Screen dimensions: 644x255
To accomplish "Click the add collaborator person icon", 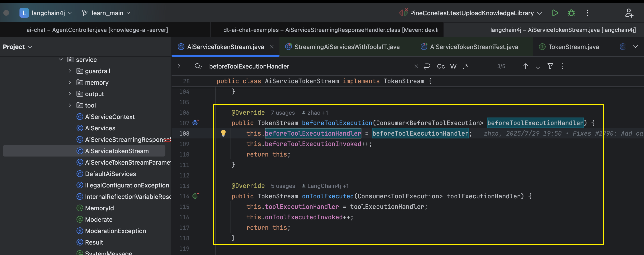I will [x=629, y=13].
